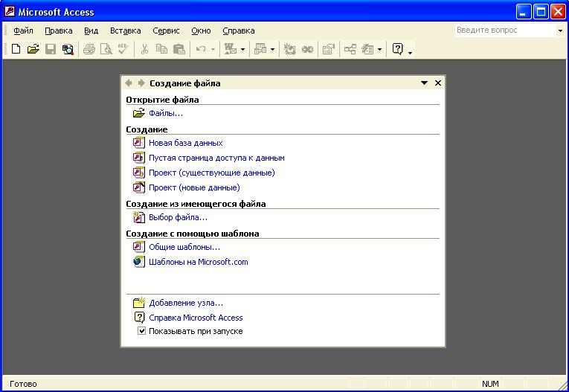Click the Готово status bar text
569x392 pixels.
point(23,384)
